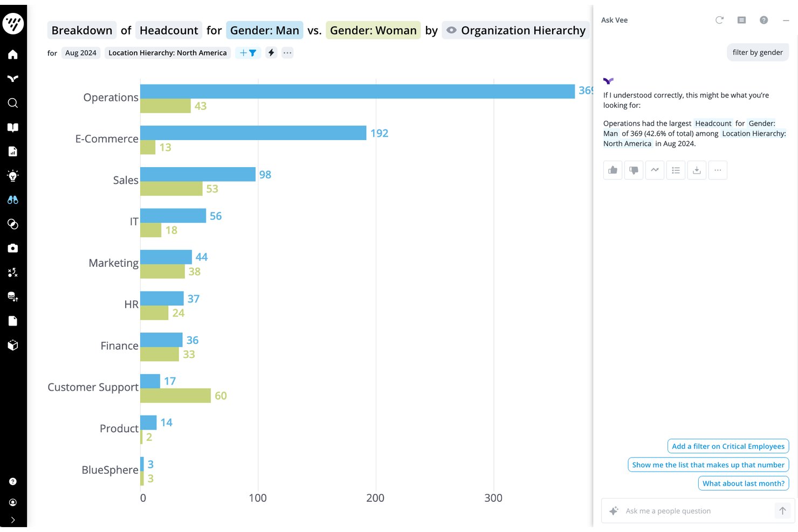The width and height of the screenshot is (798, 532).
Task: Click the BlueSphere category label
Action: (x=110, y=470)
